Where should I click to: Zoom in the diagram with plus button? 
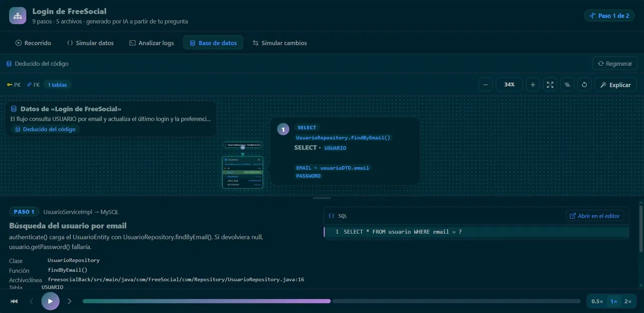tap(533, 84)
